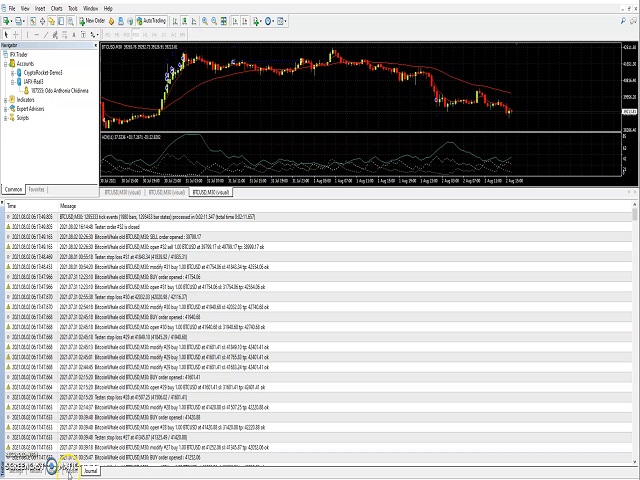Select the Fibonacci Retracement tool
The width and height of the screenshot is (640, 480).
pos(64,35)
